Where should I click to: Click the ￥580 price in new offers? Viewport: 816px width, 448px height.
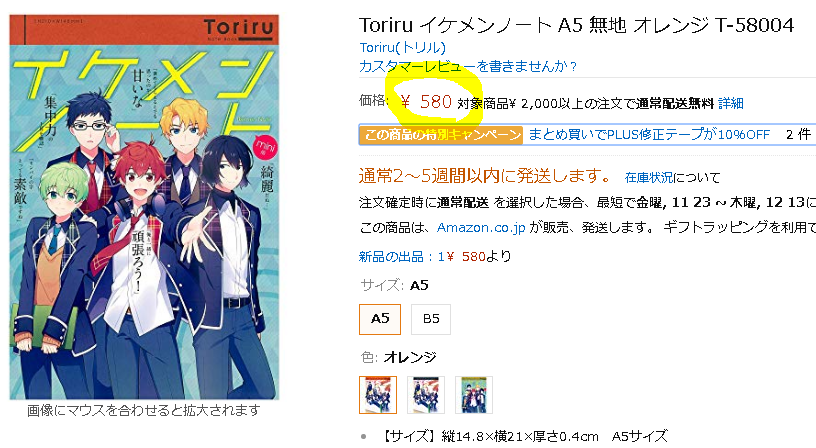(465, 257)
